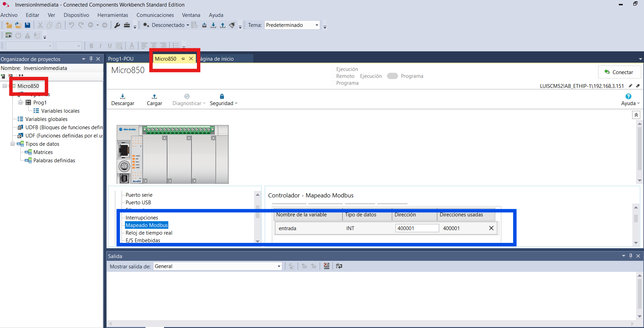Pin the Micro850 tab
This screenshot has width=644, height=328.
click(x=183, y=59)
